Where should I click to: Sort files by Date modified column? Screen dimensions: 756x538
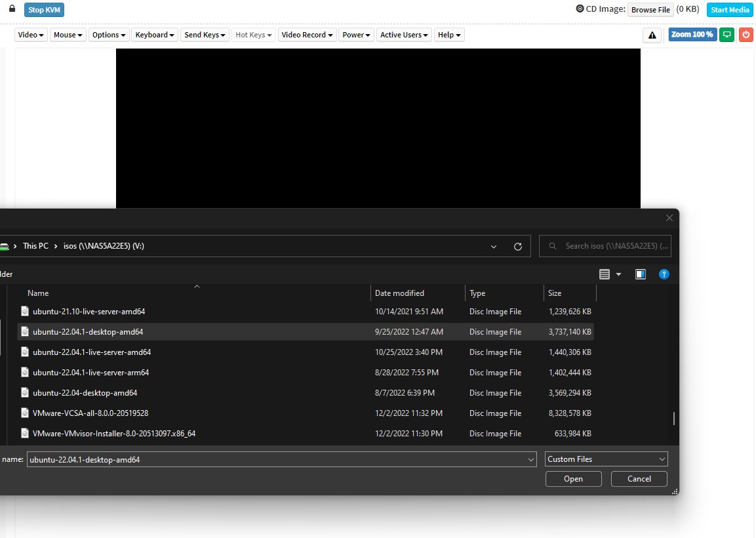coord(399,293)
